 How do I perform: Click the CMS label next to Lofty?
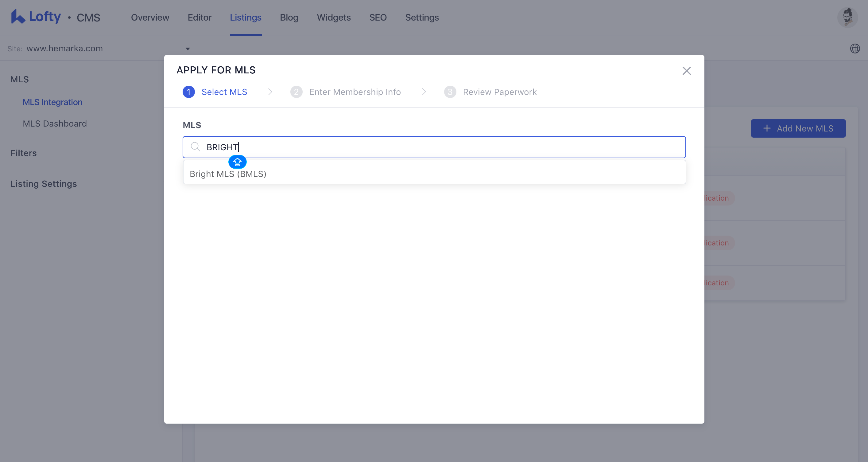coord(88,18)
